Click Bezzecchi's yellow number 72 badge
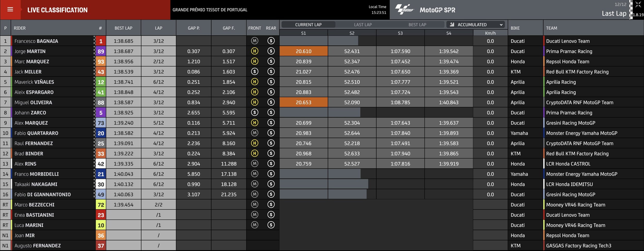644x251 pixels. tap(101, 205)
